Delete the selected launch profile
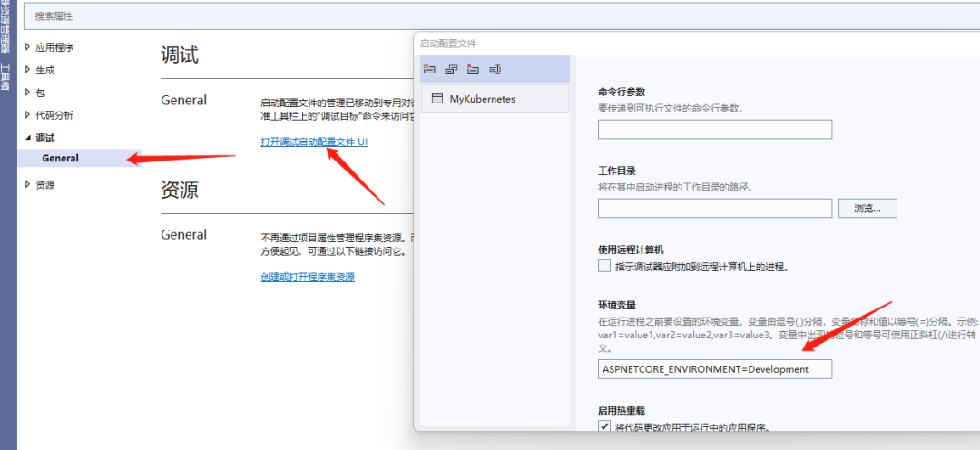 point(473,69)
